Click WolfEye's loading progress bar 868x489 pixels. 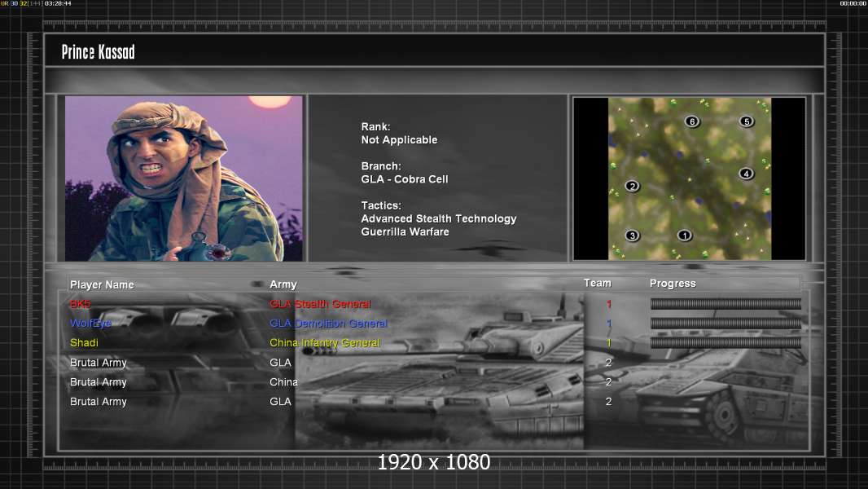[x=726, y=324]
